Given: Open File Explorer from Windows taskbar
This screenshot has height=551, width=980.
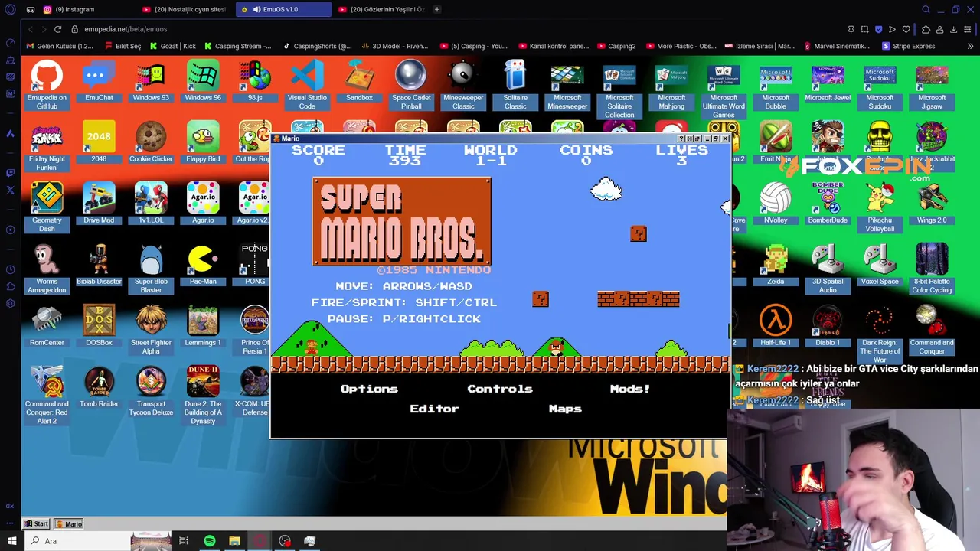Looking at the screenshot, I should coord(234,541).
